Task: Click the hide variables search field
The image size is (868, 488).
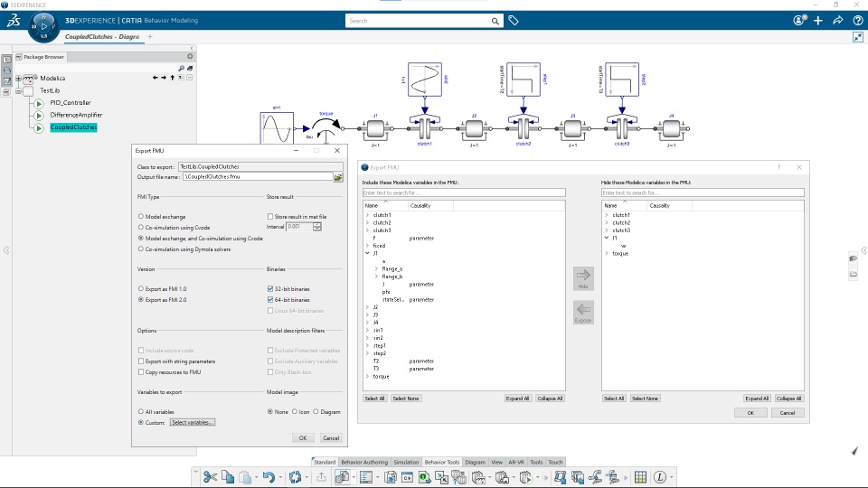Action: 703,192
